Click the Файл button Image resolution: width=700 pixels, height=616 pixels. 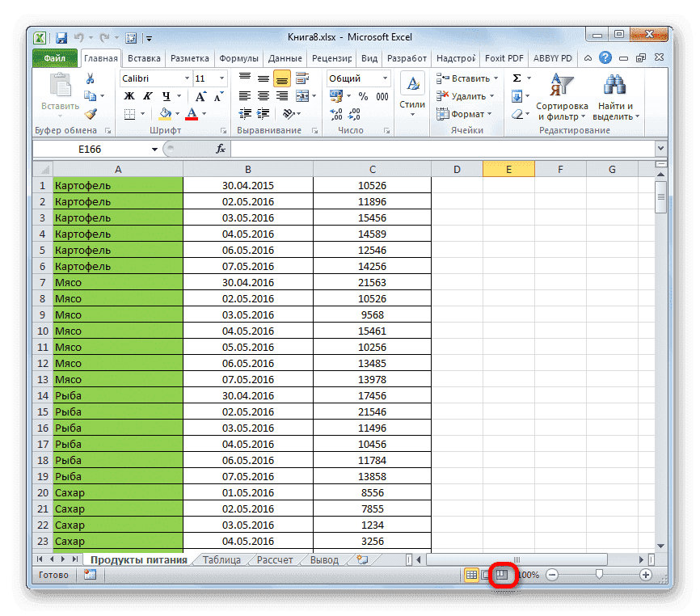tap(55, 58)
